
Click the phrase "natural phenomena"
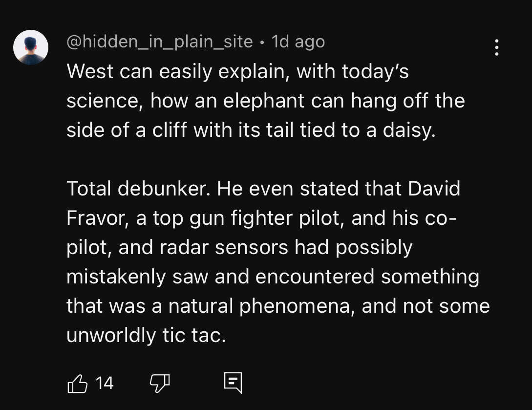259,306
